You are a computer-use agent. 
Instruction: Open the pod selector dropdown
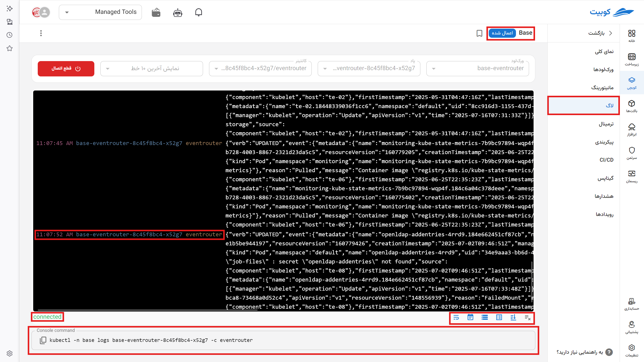click(369, 68)
